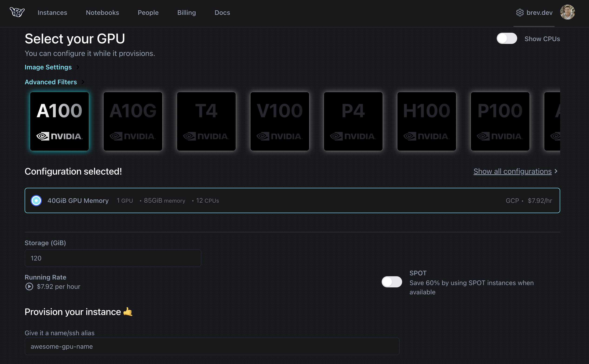589x364 pixels.
Task: Pick the H100 GPU card
Action: point(427,121)
